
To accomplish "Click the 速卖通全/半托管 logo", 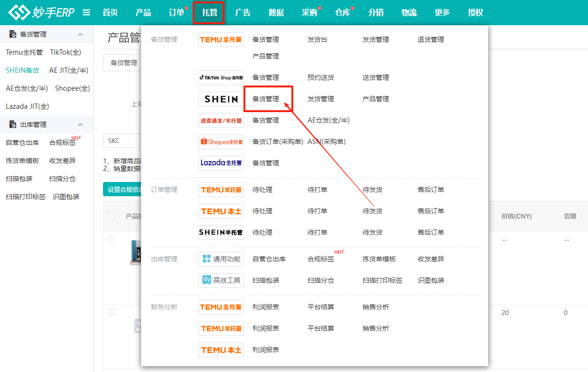I will point(221,120).
